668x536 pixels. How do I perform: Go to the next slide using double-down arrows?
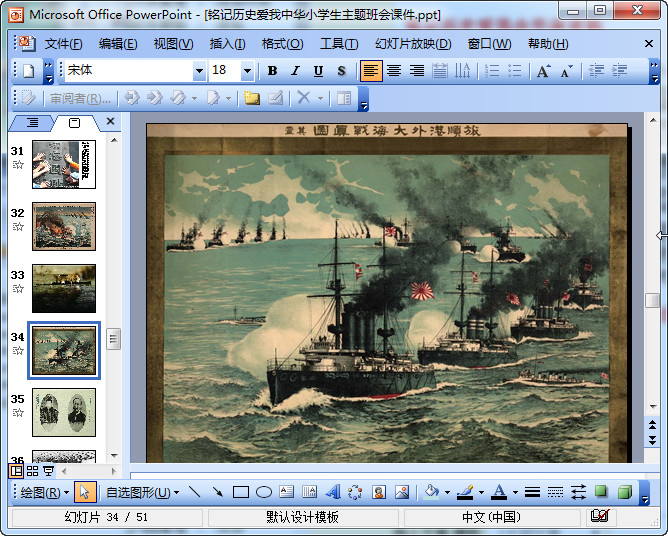(653, 441)
